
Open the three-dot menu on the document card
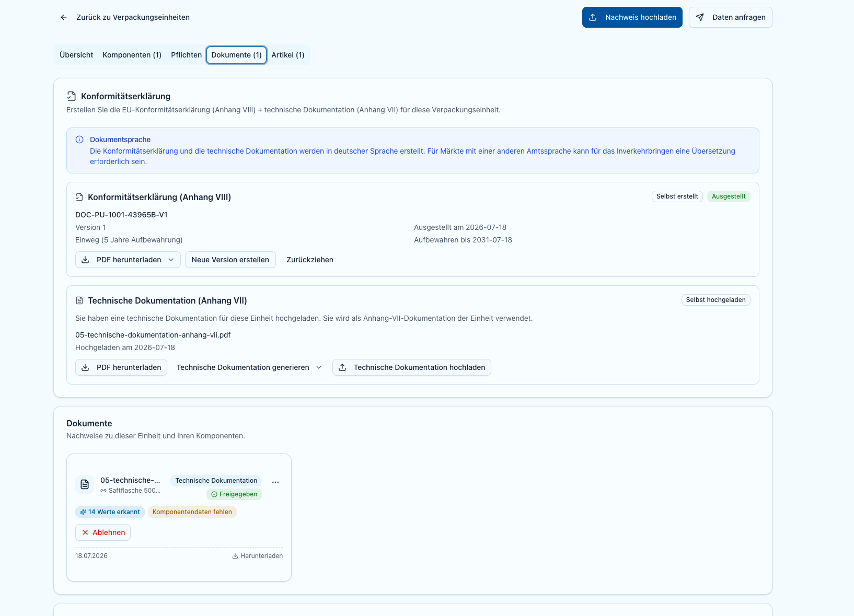coord(275,482)
